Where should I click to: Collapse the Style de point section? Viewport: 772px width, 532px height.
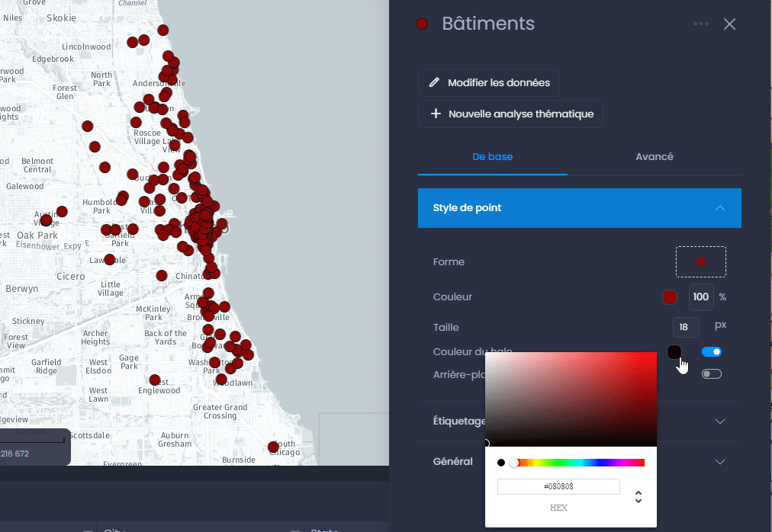click(580, 207)
